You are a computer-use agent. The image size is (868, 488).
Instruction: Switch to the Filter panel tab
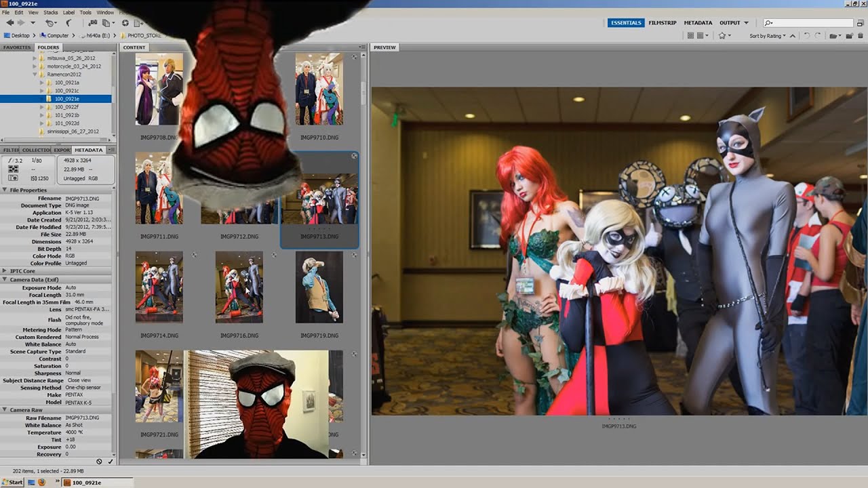pyautogui.click(x=10, y=150)
